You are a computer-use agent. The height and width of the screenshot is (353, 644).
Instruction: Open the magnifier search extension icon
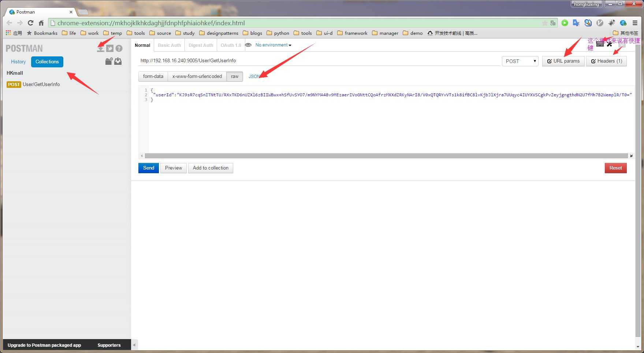point(588,23)
